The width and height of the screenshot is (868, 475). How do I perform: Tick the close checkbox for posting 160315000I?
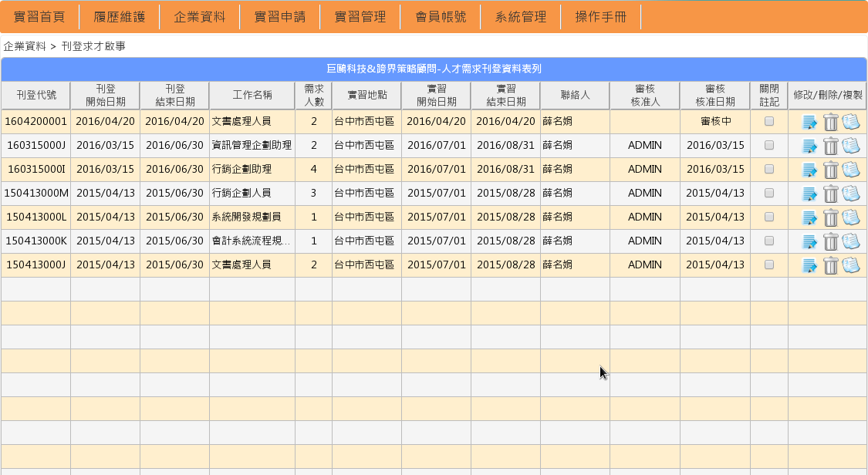769,169
